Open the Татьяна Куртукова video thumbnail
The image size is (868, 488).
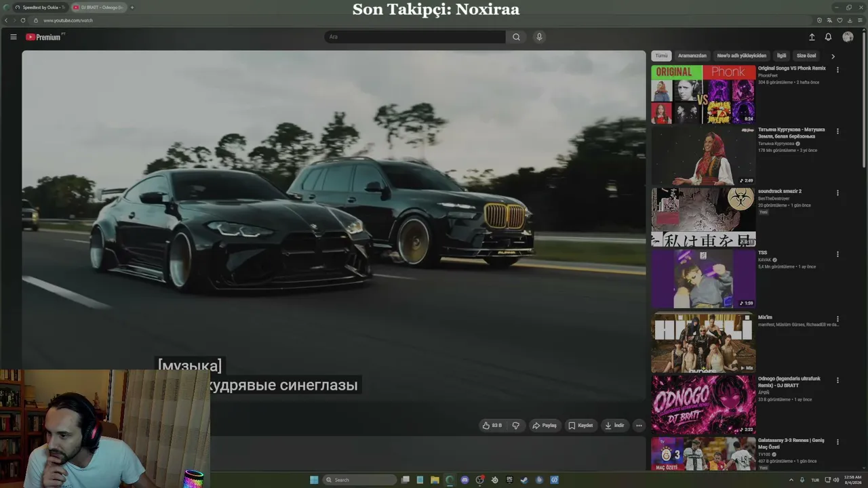point(703,156)
